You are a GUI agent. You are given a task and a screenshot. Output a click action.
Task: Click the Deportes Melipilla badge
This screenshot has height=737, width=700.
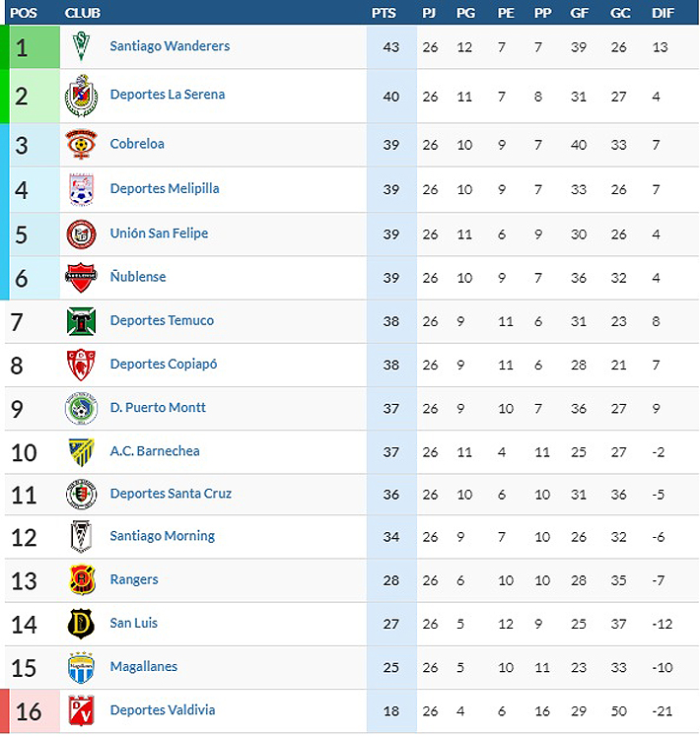(81, 188)
